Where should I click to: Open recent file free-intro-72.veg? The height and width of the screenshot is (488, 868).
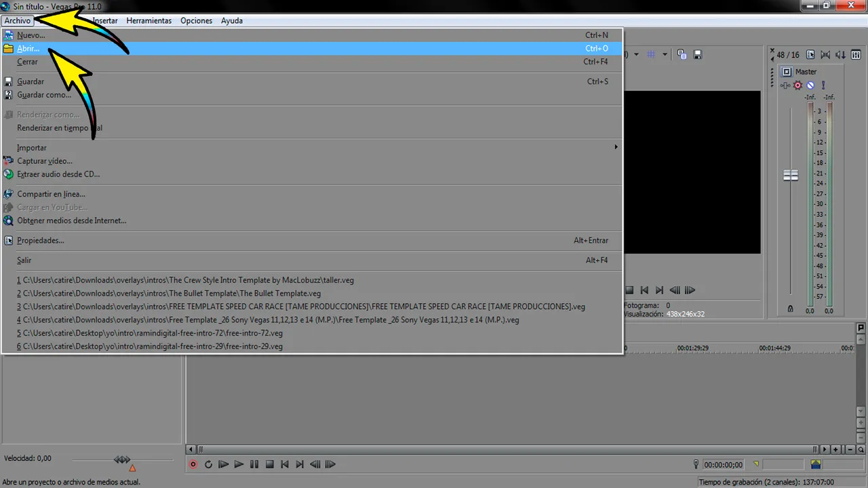pyautogui.click(x=312, y=333)
